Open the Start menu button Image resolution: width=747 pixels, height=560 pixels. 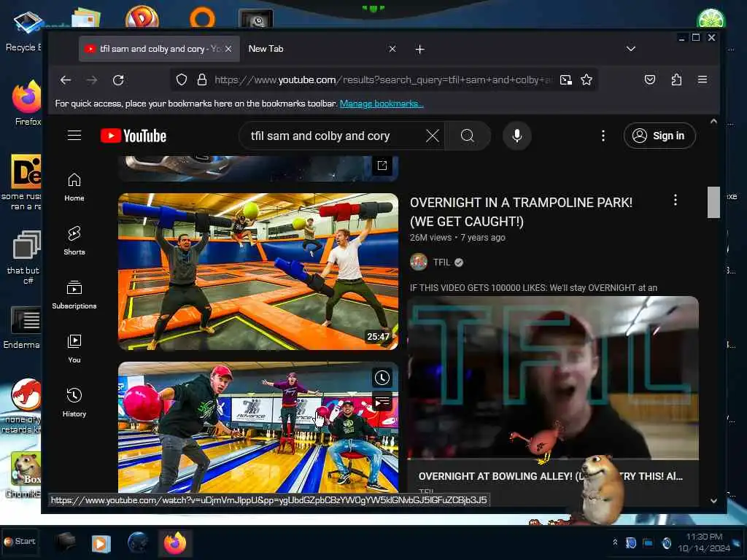[20, 542]
